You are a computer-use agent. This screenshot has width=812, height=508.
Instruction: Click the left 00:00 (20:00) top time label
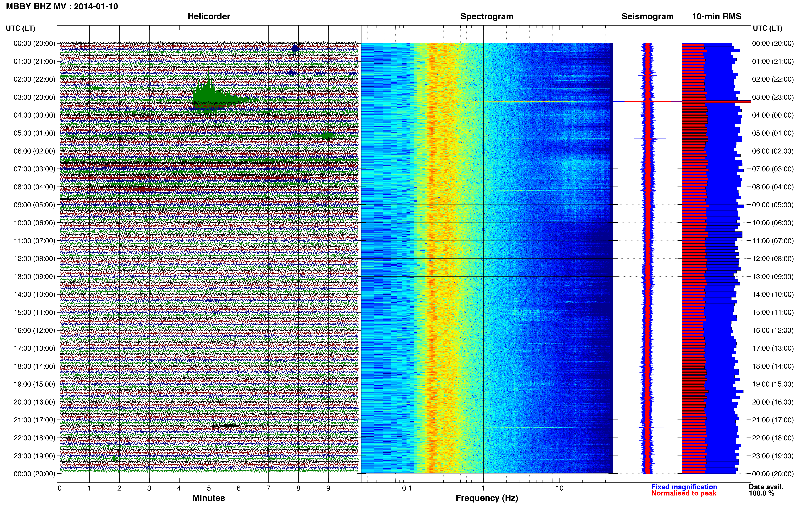pos(34,44)
